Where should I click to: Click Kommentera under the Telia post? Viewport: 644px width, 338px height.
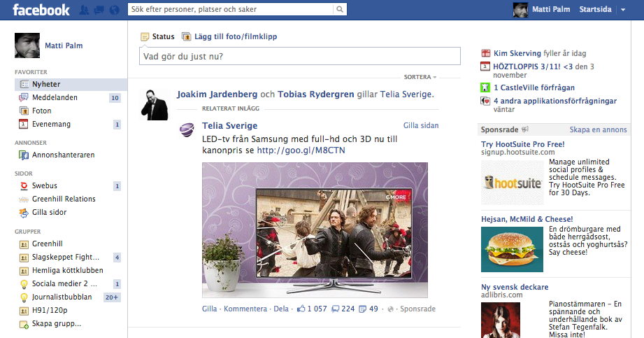245,309
